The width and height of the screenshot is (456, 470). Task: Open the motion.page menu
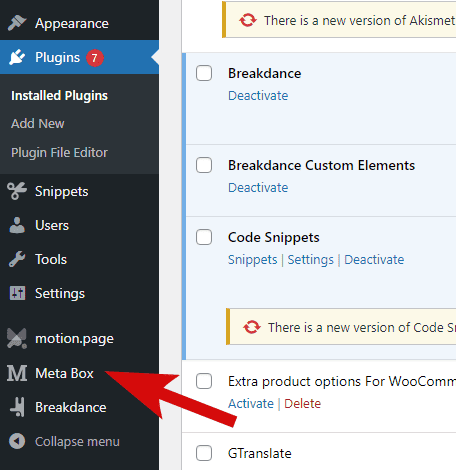click(79, 339)
